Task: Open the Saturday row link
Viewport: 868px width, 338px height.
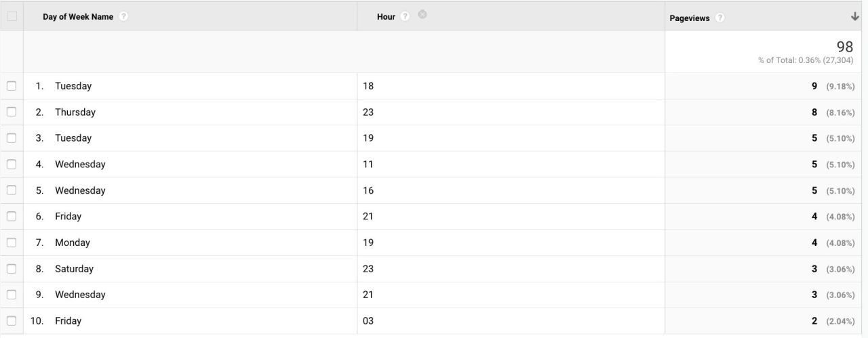Action: (74, 269)
